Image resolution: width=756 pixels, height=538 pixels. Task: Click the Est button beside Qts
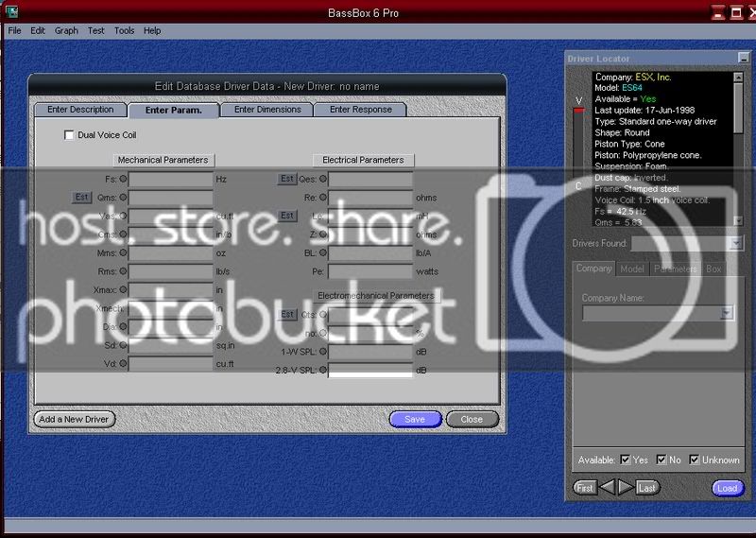[287, 315]
